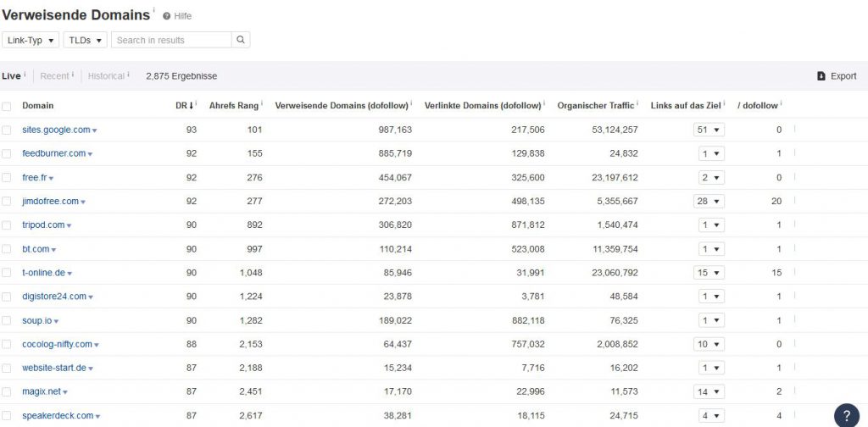Click into the Search in results field
This screenshot has height=427, width=868.
(171, 40)
